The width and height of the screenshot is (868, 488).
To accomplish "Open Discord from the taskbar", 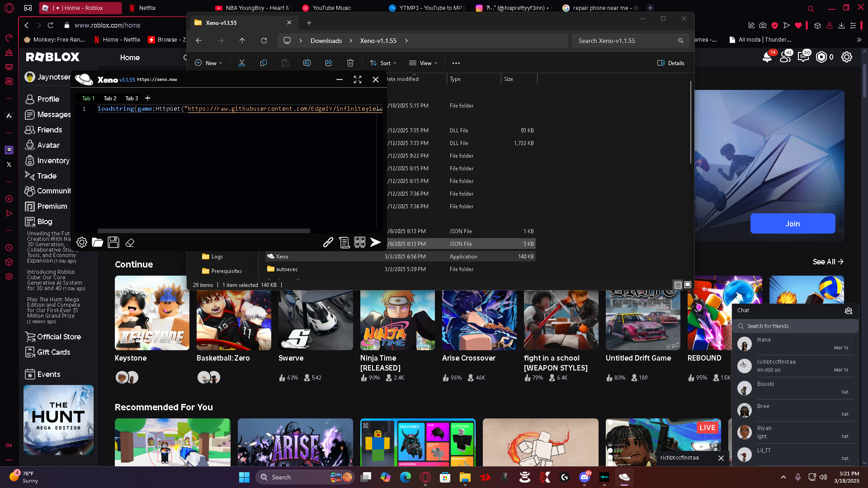I will (585, 477).
